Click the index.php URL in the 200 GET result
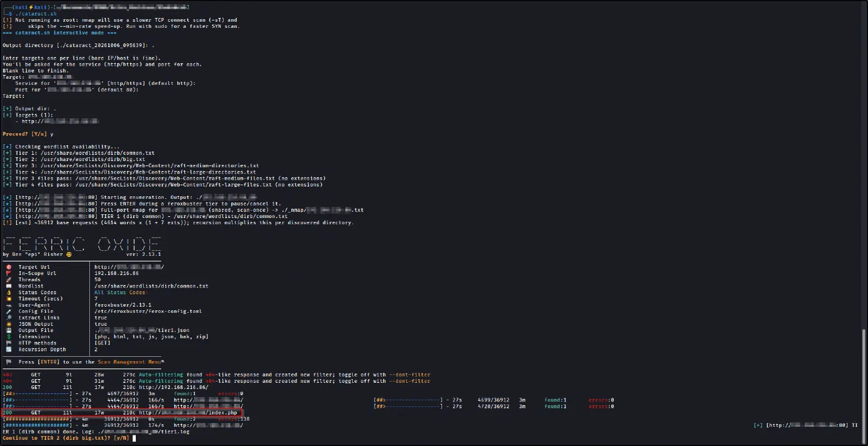Viewport: 868px width, 446px height. point(188,413)
